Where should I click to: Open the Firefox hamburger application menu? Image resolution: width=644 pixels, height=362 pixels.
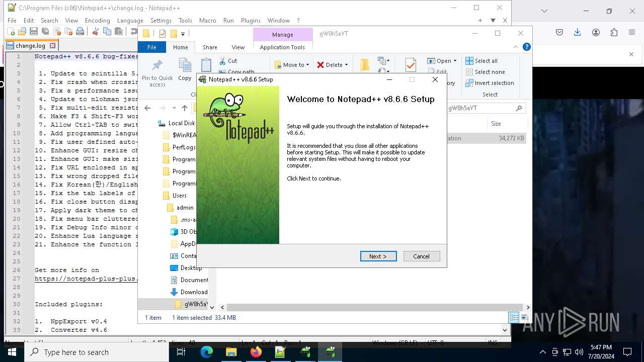point(632,32)
